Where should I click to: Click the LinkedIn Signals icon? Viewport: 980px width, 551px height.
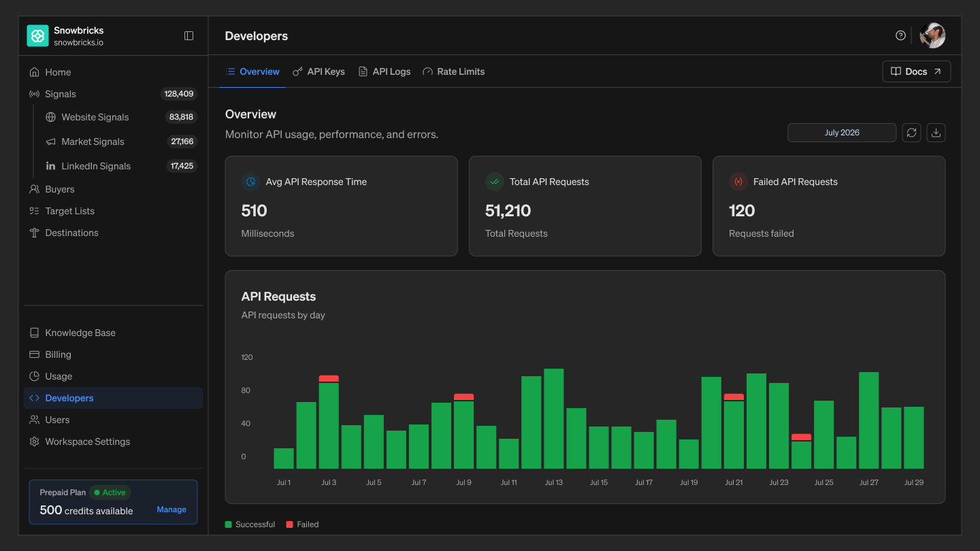tap(51, 166)
